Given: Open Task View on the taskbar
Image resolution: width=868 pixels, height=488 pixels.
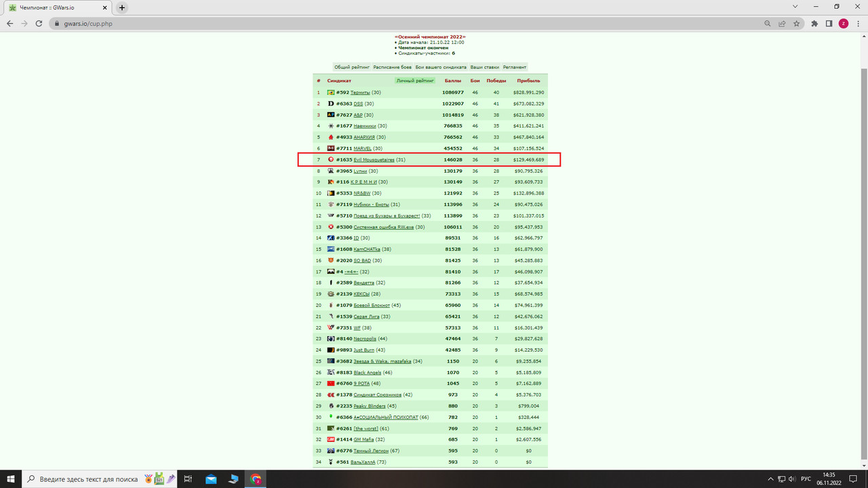Looking at the screenshot, I should click(x=189, y=479).
